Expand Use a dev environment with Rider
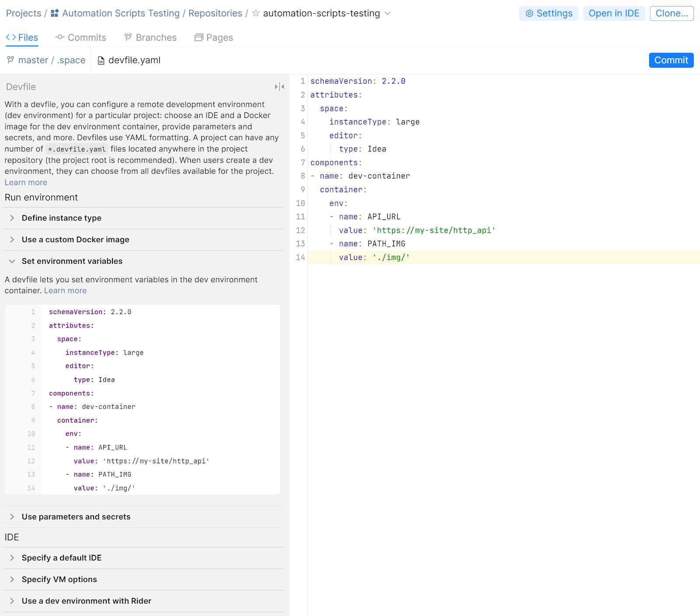This screenshot has width=700, height=616. pos(143,601)
